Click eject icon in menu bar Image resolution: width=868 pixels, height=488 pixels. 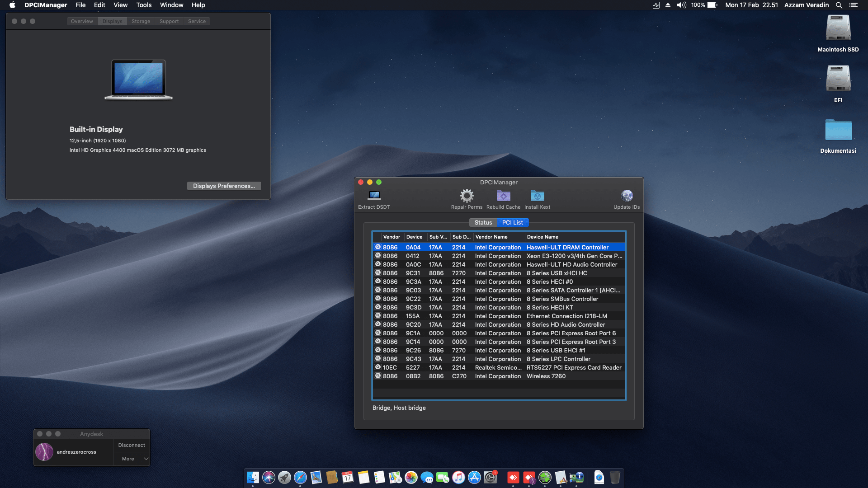[668, 5]
